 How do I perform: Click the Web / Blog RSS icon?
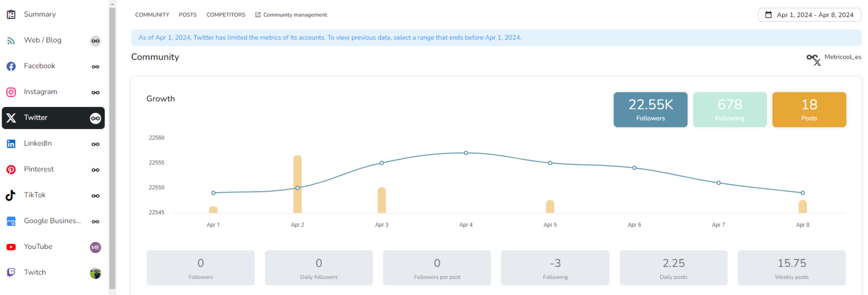(x=11, y=41)
